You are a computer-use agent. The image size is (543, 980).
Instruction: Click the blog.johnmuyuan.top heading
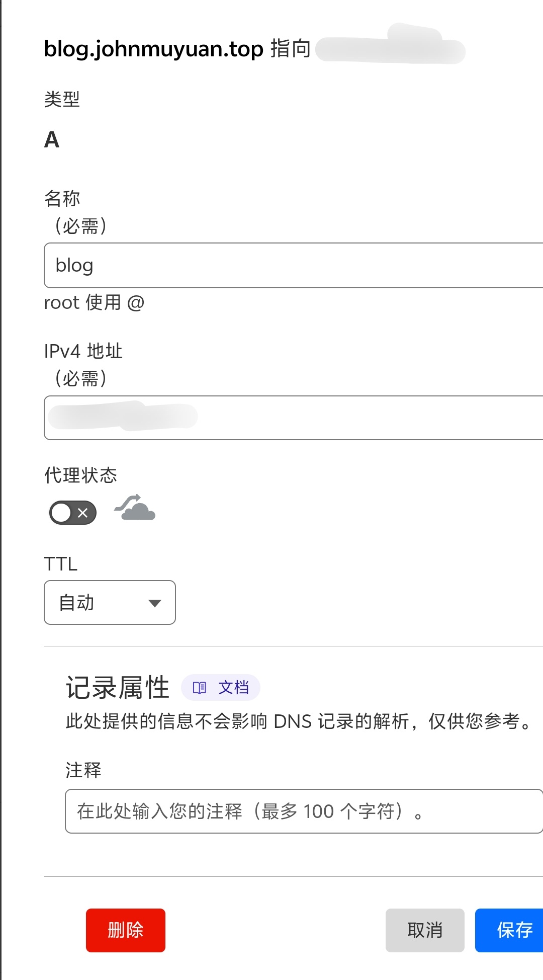click(x=153, y=49)
